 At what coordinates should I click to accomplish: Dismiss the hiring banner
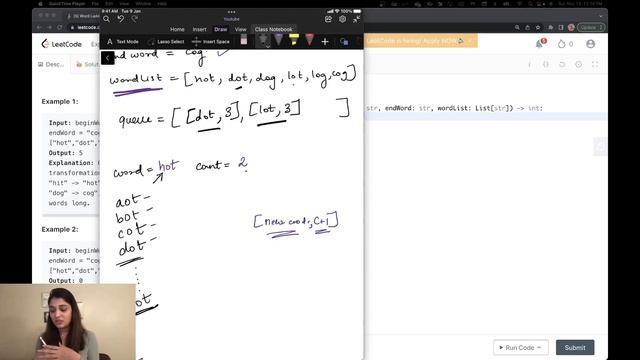470,41
